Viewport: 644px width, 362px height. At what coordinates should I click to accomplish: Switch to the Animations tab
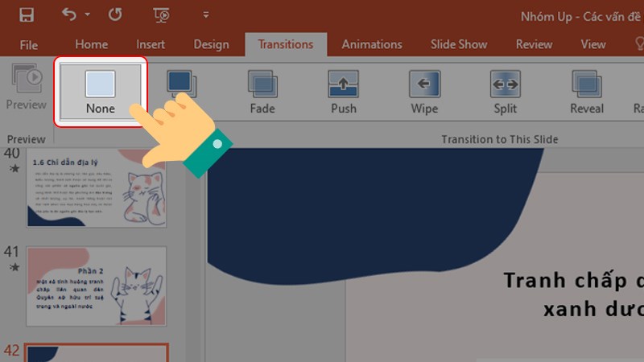pyautogui.click(x=371, y=44)
